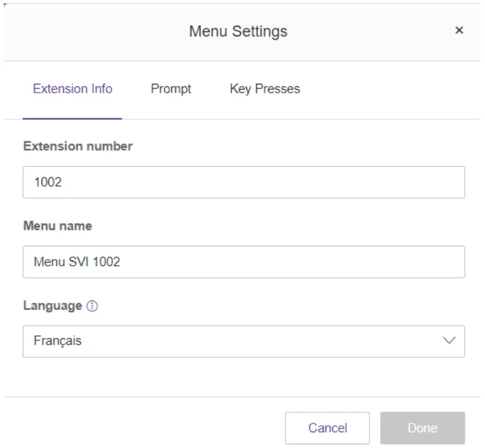Viewport: 485px width, 448px height.
Task: Click the Language info icon
Action: pyautogui.click(x=93, y=306)
